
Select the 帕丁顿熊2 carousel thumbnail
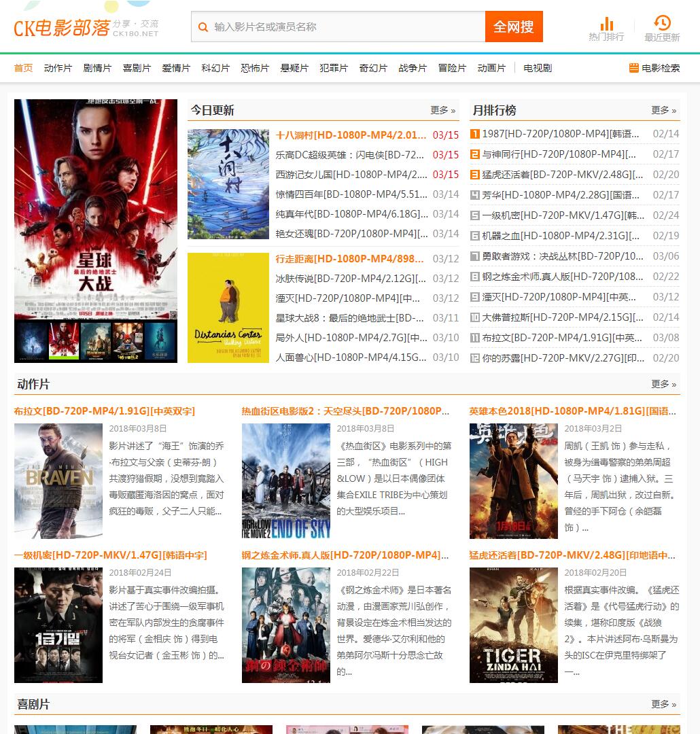(x=127, y=340)
